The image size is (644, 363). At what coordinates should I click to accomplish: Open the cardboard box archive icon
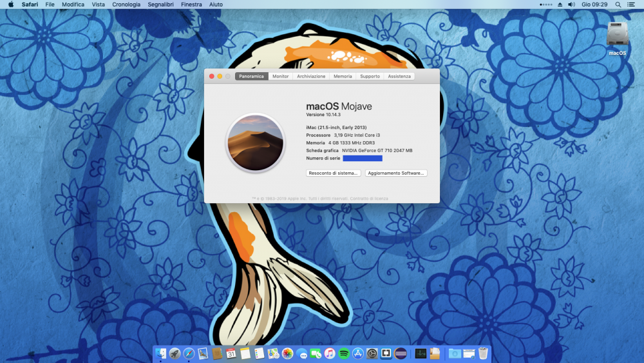pyautogui.click(x=435, y=353)
